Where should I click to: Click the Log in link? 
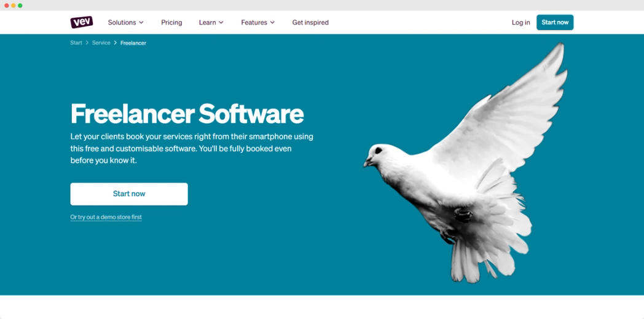(520, 23)
